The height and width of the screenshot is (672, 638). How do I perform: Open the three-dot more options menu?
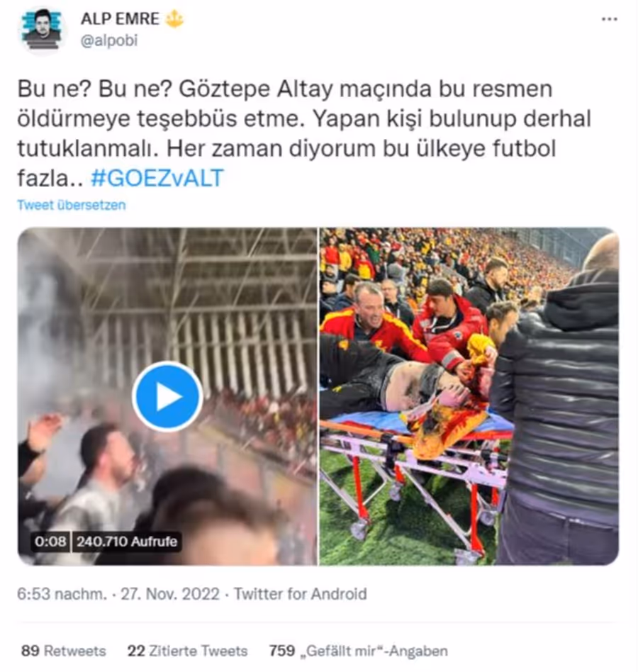pyautogui.click(x=610, y=19)
